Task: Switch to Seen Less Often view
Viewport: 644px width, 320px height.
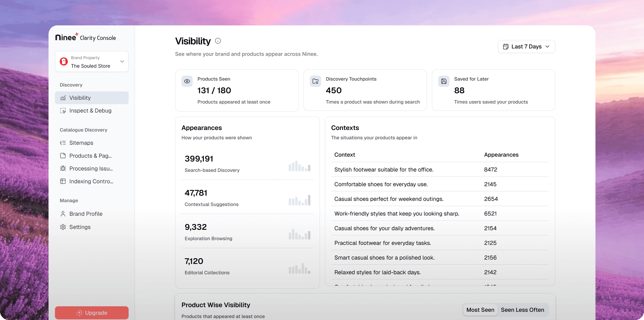Action: coord(522,310)
